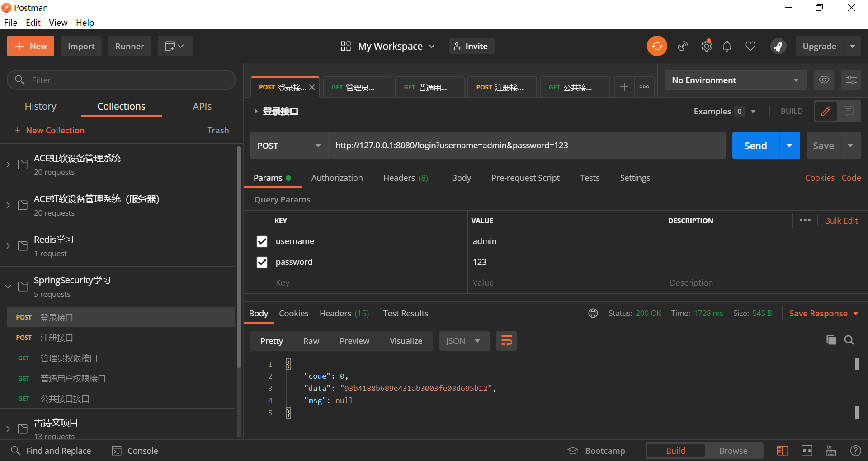Open the Save button dropdown arrow
Image resolution: width=868 pixels, height=461 pixels.
pyautogui.click(x=850, y=146)
